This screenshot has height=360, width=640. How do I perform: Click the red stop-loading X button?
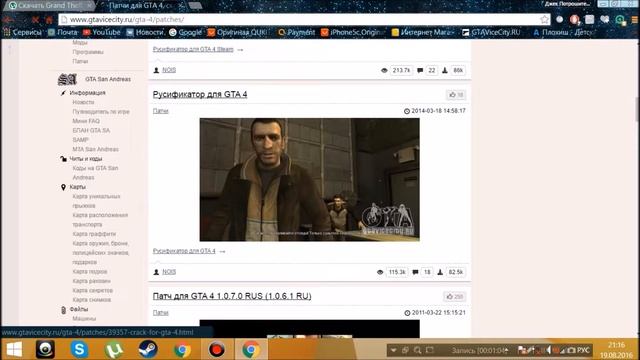click(x=36, y=20)
